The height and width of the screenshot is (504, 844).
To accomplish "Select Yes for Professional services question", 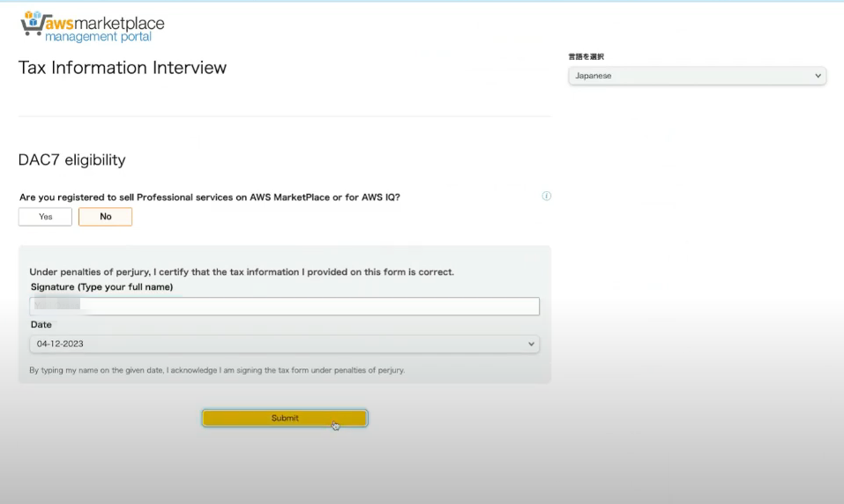I will pos(45,217).
